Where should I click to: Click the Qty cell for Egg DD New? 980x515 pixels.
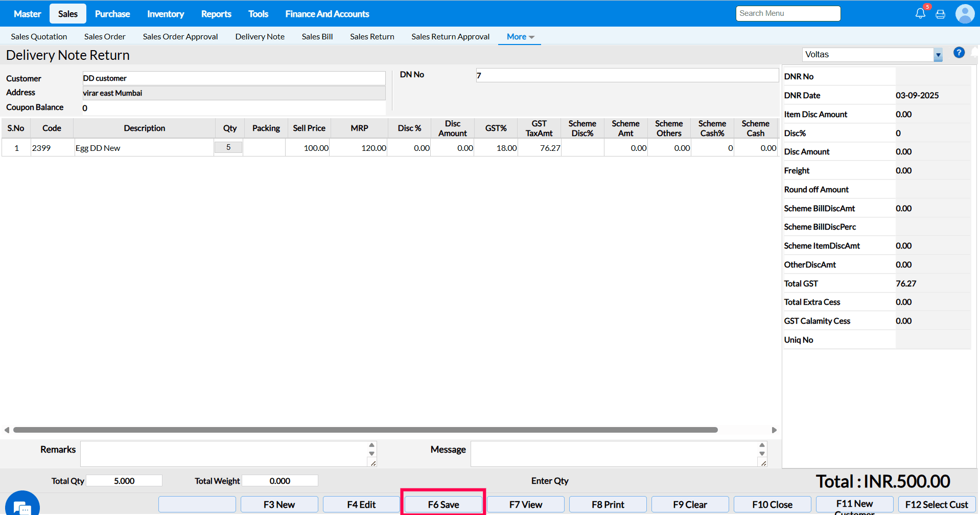(x=228, y=148)
